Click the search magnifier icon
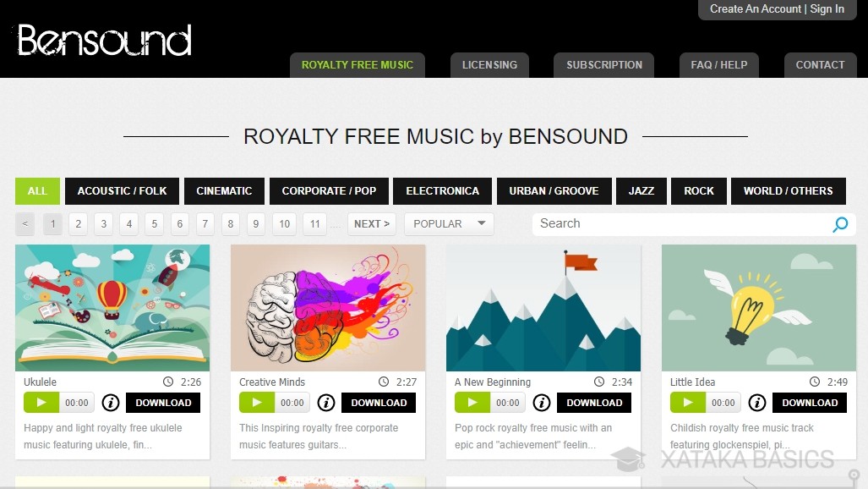Screen dimensions: 868x489 coord(840,224)
